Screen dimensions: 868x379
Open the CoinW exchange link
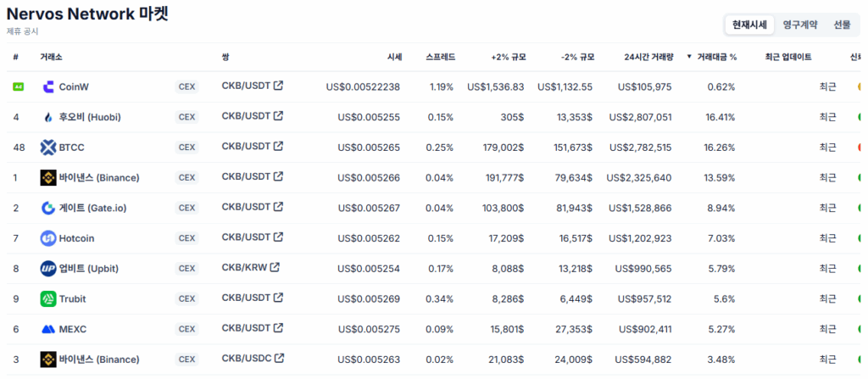(74, 86)
